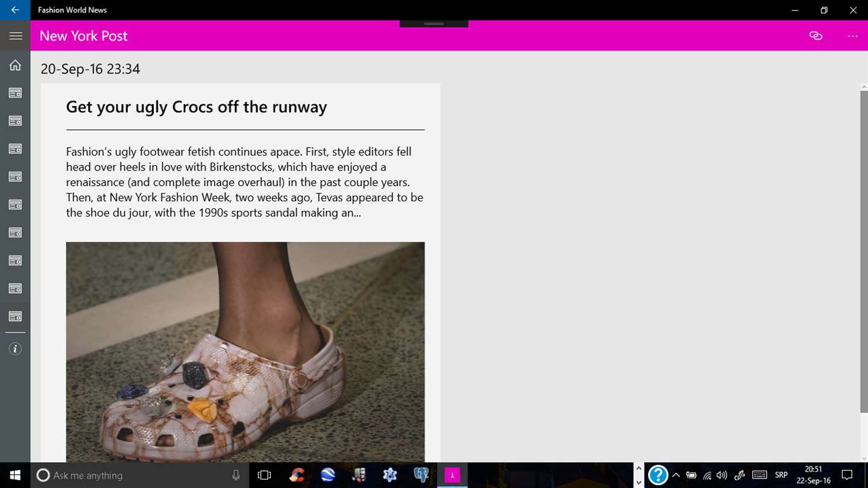
Task: Activate the Cortana microphone icon
Action: [236, 475]
